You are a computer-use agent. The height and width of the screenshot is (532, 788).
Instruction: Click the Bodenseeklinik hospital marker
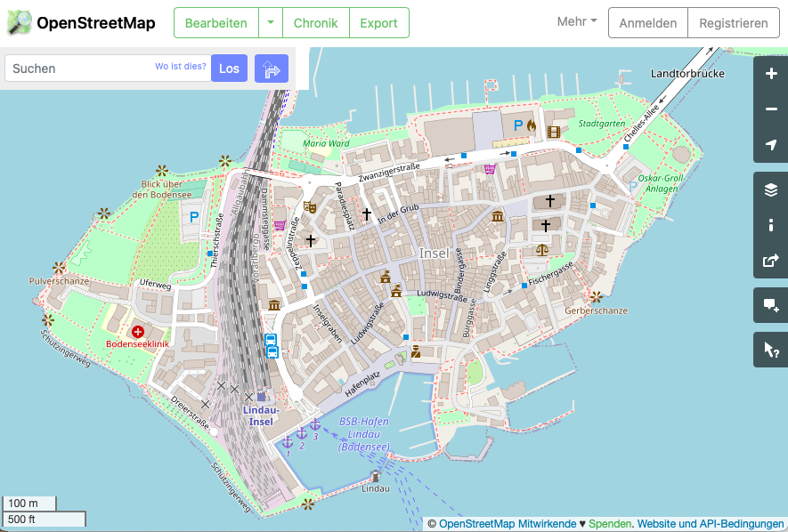(x=138, y=332)
